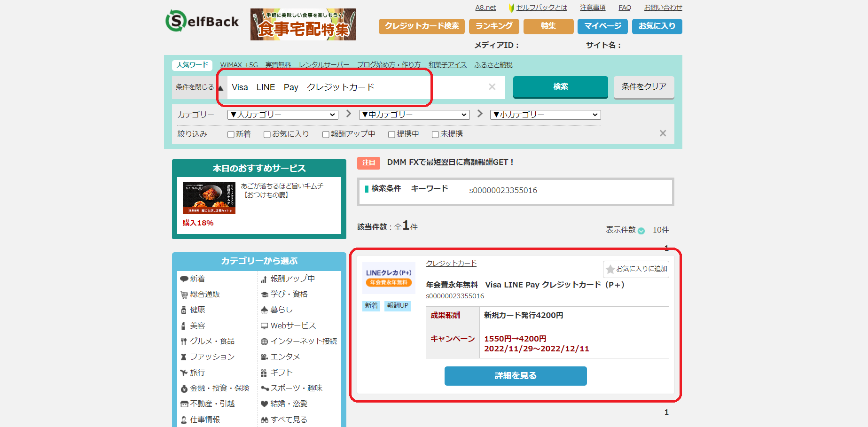Click the 旅行 airplane icon
The height and width of the screenshot is (427, 868).
pos(184,373)
